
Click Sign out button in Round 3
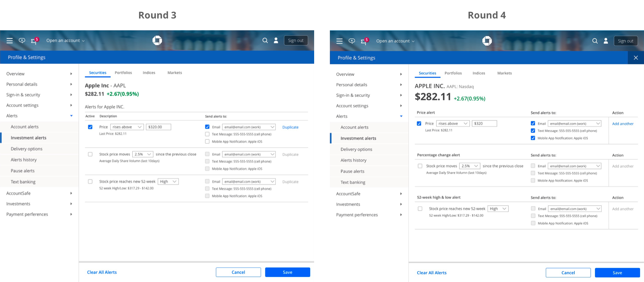point(296,41)
